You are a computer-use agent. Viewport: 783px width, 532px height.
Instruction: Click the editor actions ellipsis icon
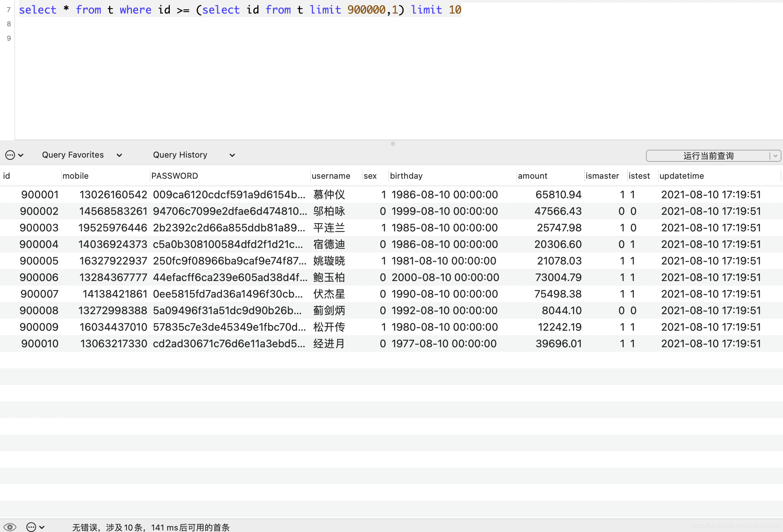click(11, 155)
